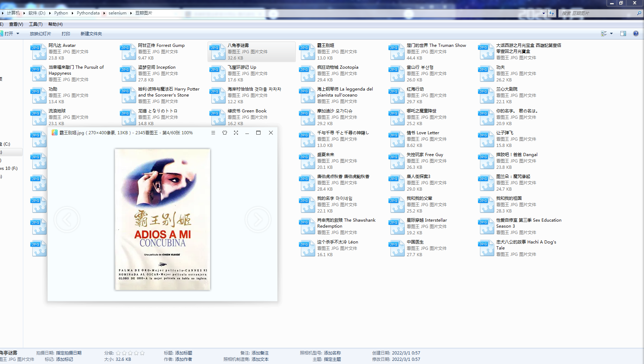The height and width of the screenshot is (364, 644).
Task: Go to 软件 (D:) in the address breadcrumb
Action: point(37,13)
